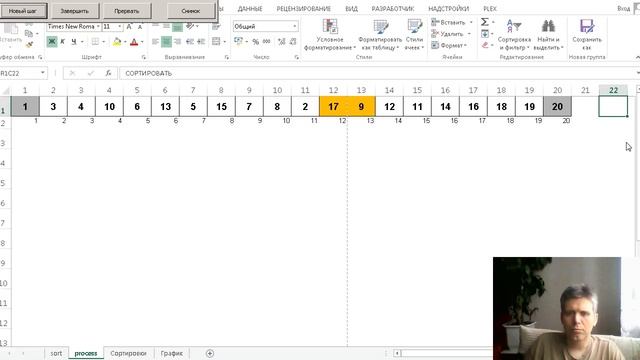Toggle align text left

(156, 42)
